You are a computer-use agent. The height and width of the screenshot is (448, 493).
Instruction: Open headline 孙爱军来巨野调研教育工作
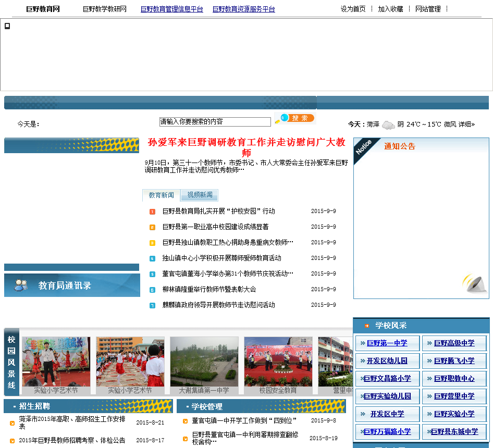click(246, 147)
